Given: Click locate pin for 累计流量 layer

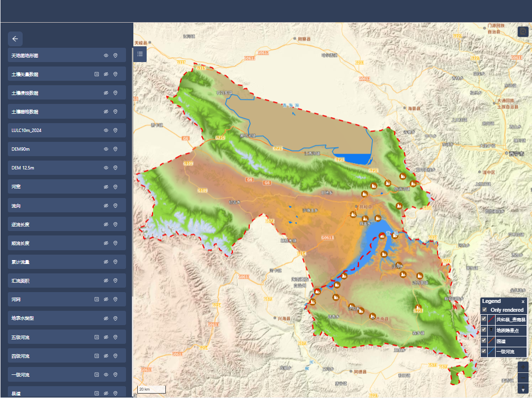Looking at the screenshot, I should pyautogui.click(x=116, y=262).
